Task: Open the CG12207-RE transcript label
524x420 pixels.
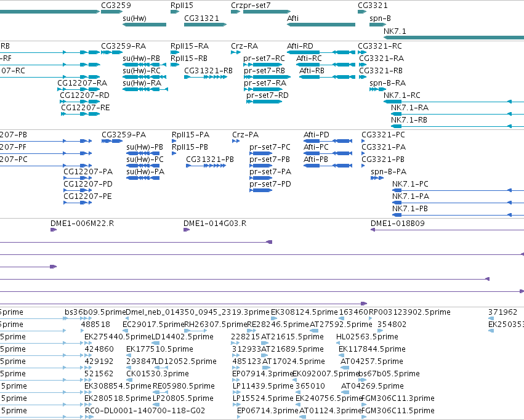Action: point(86,108)
